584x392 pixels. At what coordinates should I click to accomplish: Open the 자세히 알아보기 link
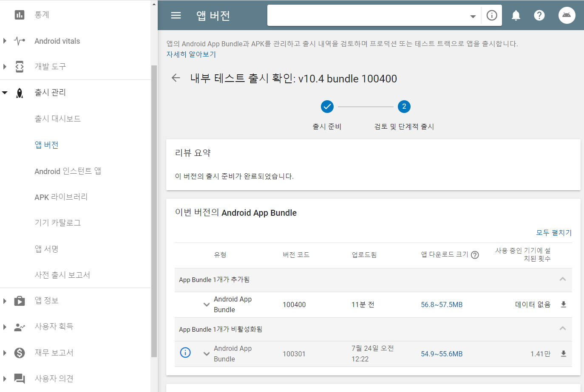(191, 54)
